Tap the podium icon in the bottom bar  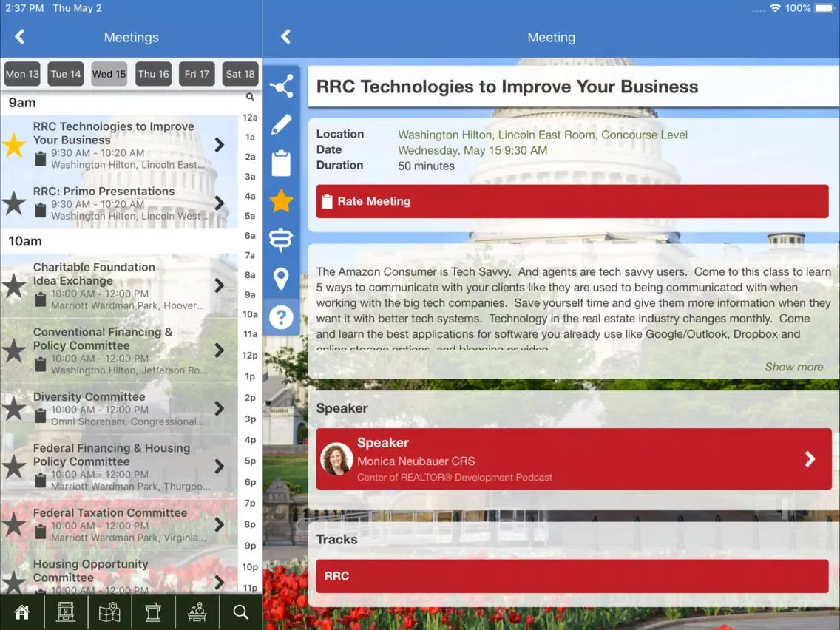153,612
